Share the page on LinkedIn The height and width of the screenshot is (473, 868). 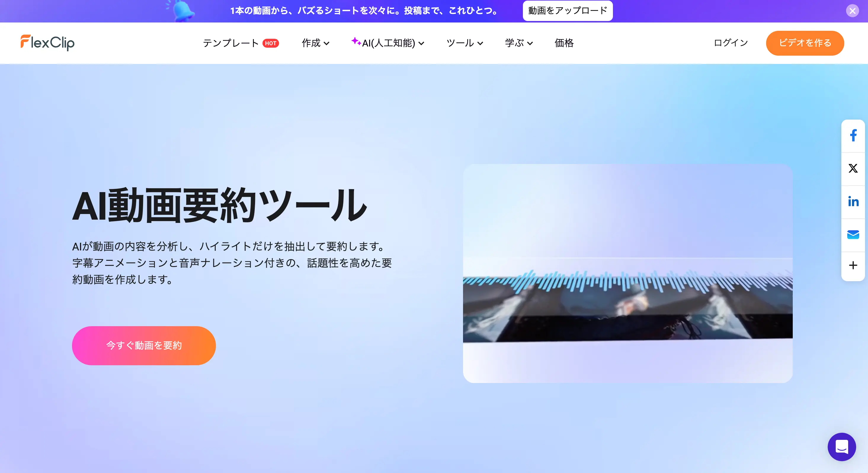[853, 202]
